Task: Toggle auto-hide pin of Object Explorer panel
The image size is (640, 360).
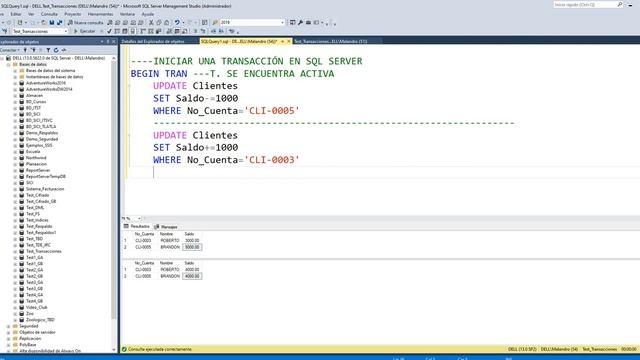Action: tap(108, 41)
